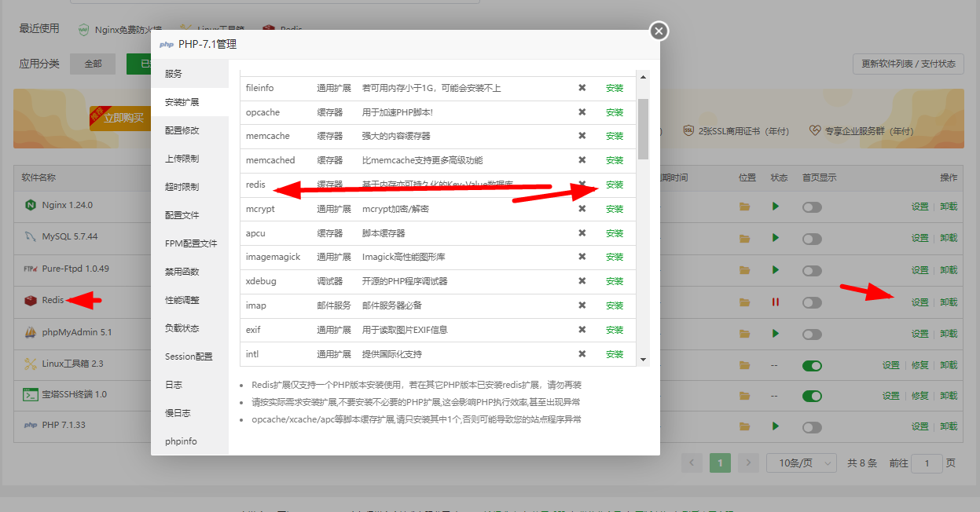Screen dimensions: 980x512
Task: Click 修复 for Linux工具箱
Action: pyautogui.click(x=919, y=365)
